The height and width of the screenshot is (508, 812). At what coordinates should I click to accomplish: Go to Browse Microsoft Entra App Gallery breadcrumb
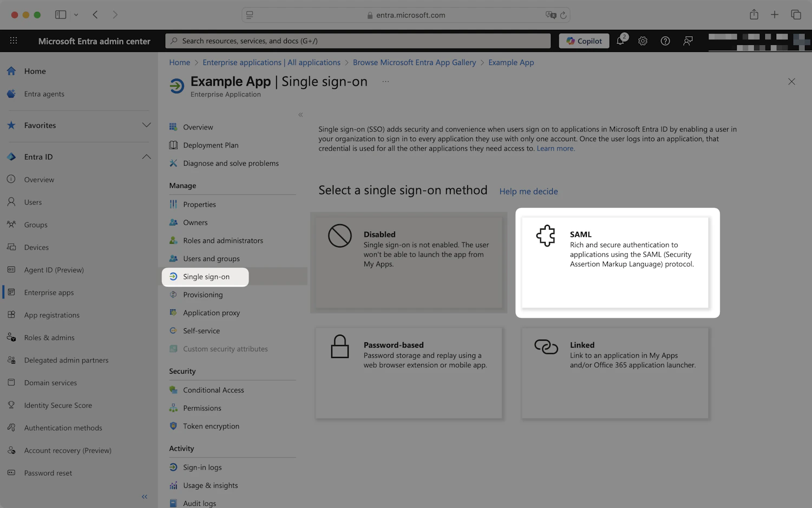414,62
